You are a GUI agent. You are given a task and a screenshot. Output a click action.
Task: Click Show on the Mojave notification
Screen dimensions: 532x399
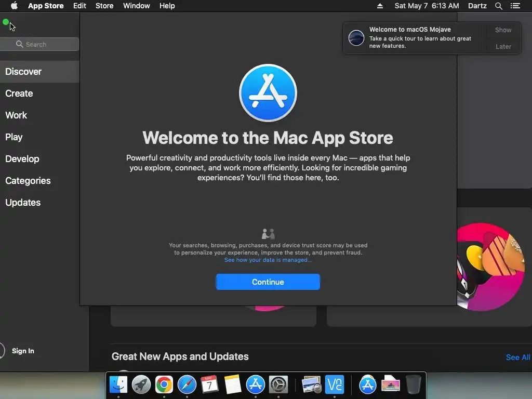(x=503, y=30)
